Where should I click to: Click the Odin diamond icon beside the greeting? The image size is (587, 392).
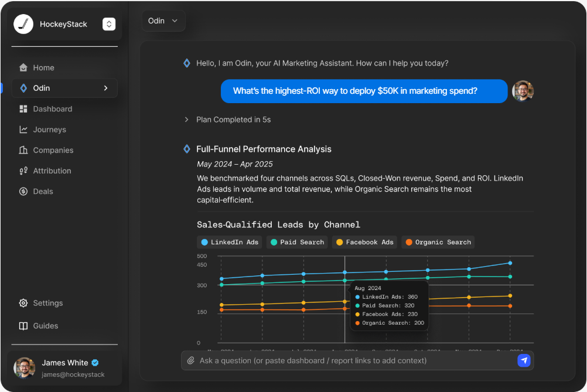187,63
